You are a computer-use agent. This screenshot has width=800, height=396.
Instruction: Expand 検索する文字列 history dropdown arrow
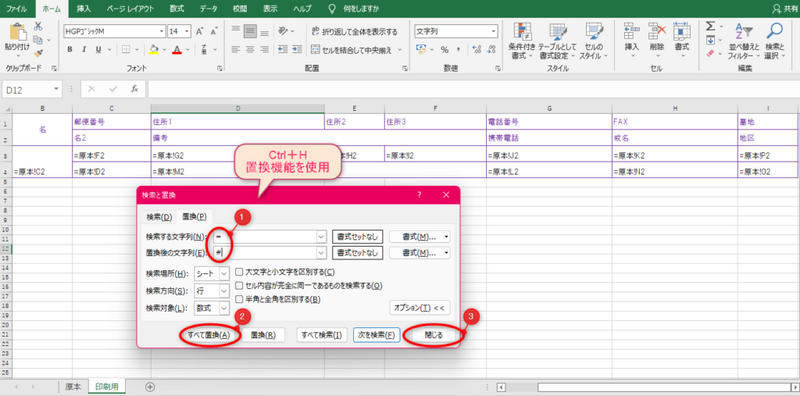pos(321,237)
